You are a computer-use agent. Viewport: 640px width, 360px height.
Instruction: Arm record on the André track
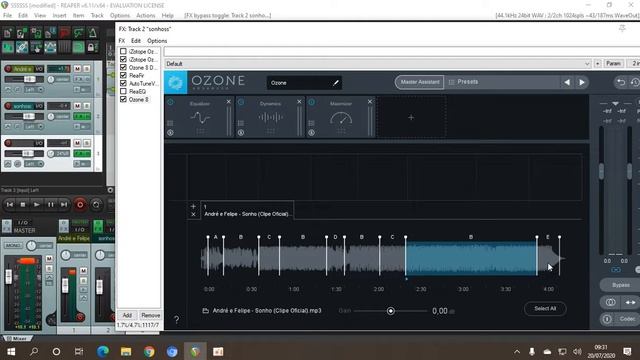pyautogui.click(x=8, y=69)
